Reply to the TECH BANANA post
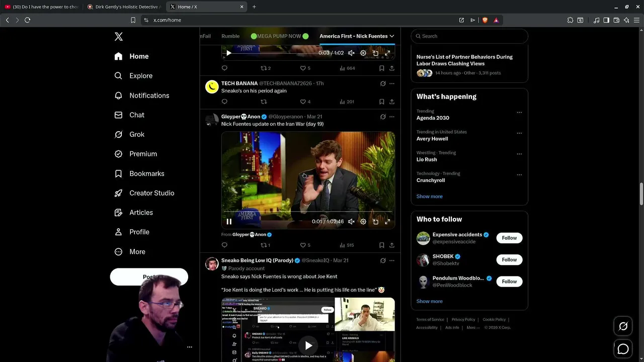Viewport: 644px width, 362px height. pyautogui.click(x=224, y=102)
